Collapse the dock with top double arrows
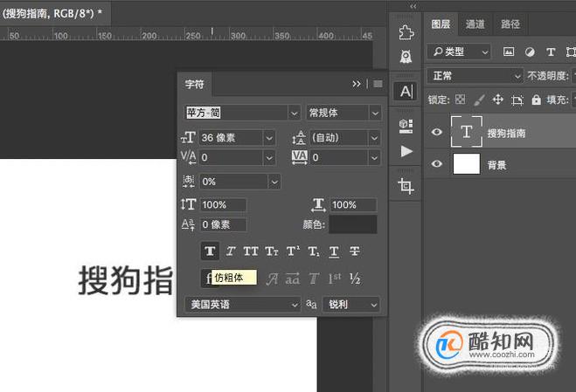576x392 pixels. click(413, 6)
